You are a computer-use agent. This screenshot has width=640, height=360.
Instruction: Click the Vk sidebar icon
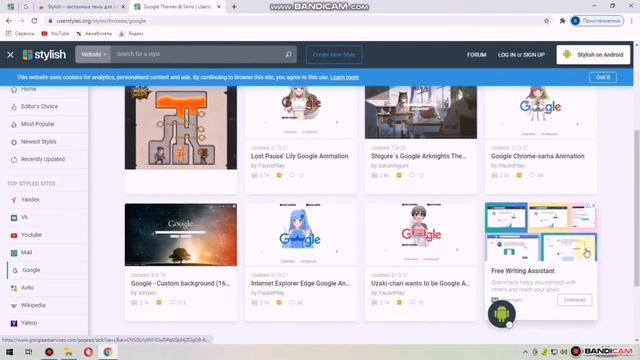14,218
